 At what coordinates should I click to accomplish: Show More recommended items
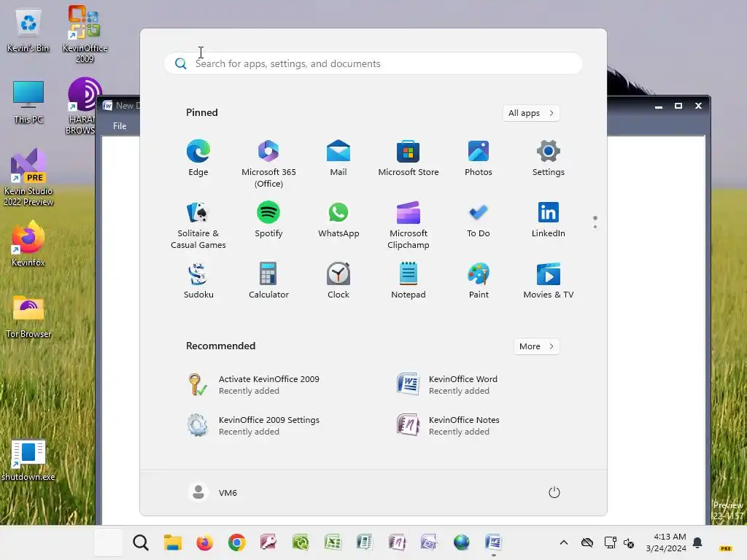pyautogui.click(x=536, y=346)
